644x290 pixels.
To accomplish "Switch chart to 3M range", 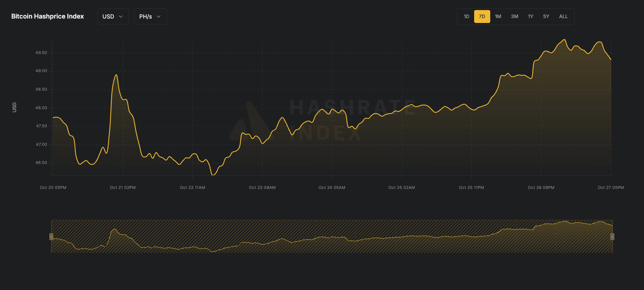I will 514,17.
